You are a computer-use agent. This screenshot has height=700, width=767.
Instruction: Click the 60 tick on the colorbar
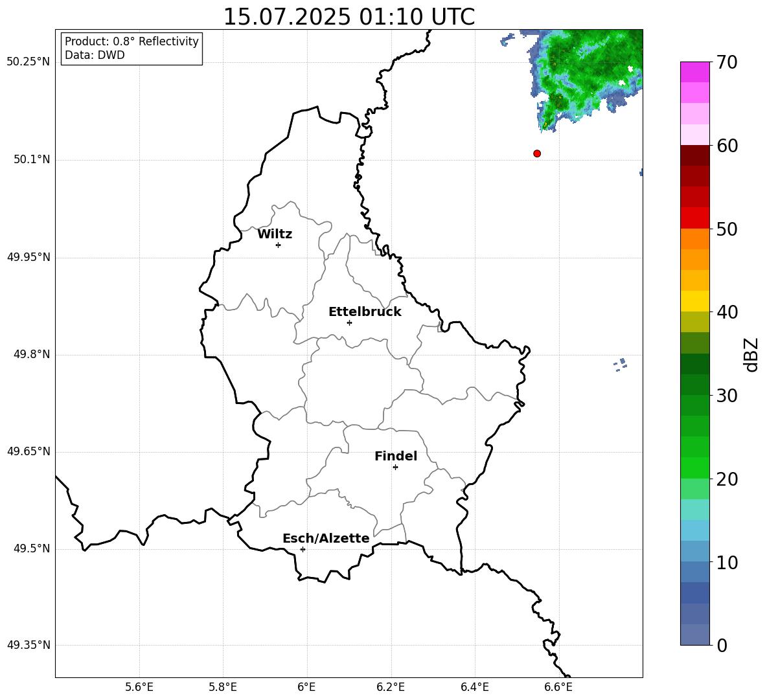pos(727,146)
